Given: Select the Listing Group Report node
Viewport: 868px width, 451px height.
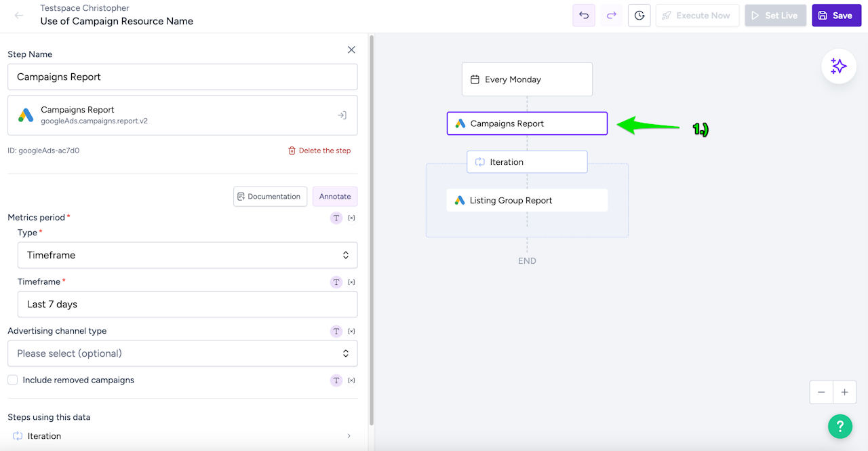Looking at the screenshot, I should 527,200.
